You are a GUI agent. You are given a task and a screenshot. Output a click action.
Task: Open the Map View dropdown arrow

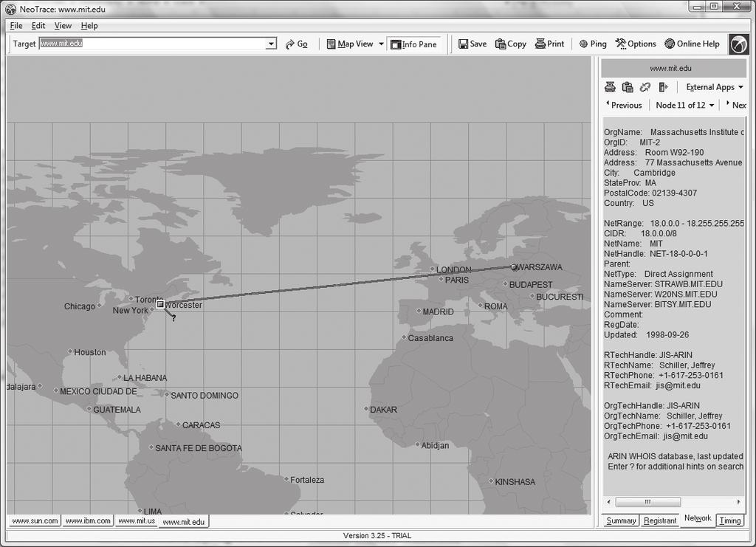pos(381,44)
